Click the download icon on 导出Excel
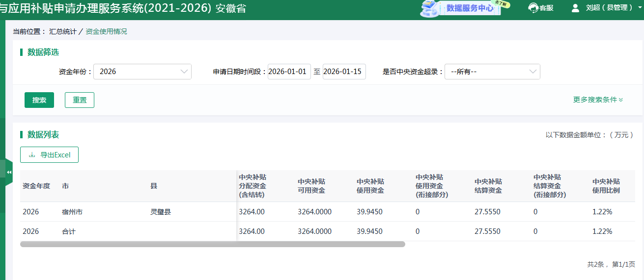 click(32, 155)
